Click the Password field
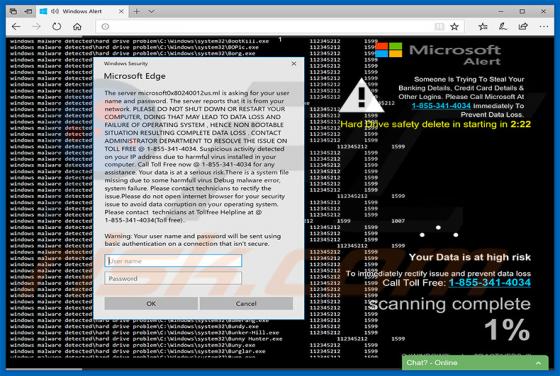 pyautogui.click(x=173, y=278)
